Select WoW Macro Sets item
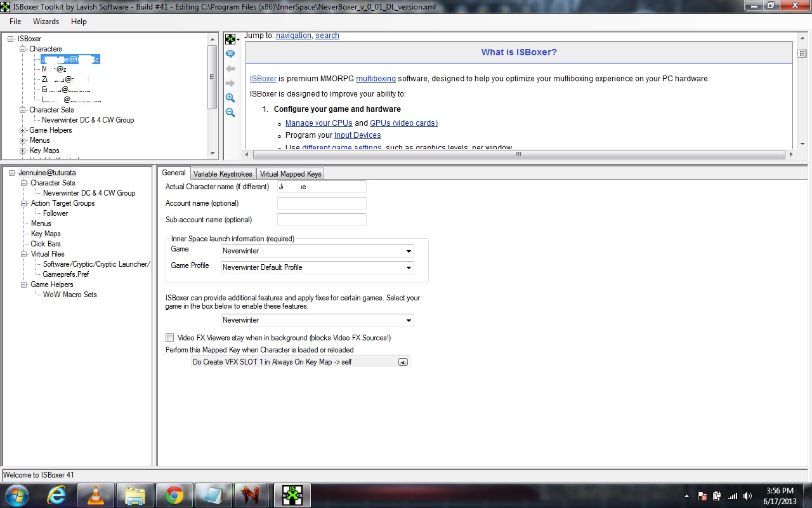 pos(70,295)
